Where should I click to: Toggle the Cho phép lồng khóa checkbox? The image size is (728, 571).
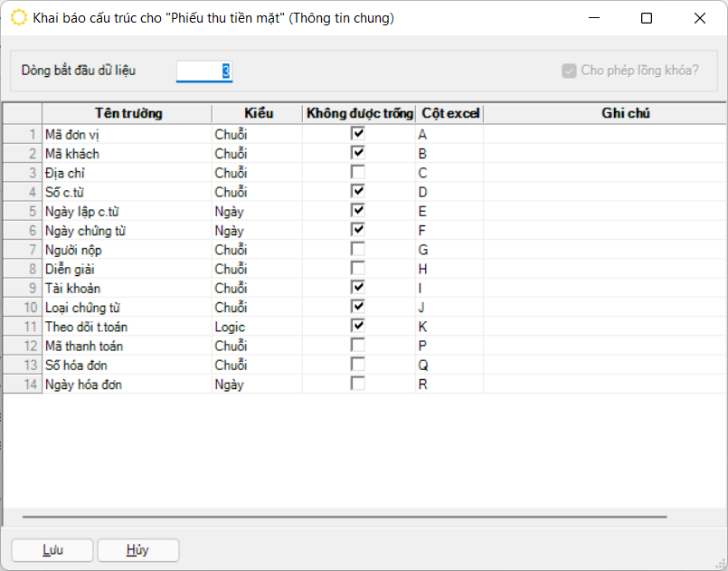coord(569,71)
